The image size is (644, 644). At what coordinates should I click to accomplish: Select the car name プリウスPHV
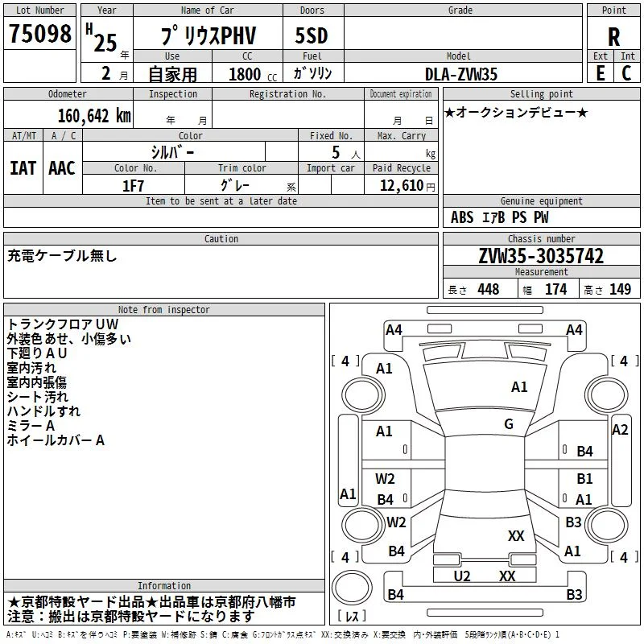(208, 36)
